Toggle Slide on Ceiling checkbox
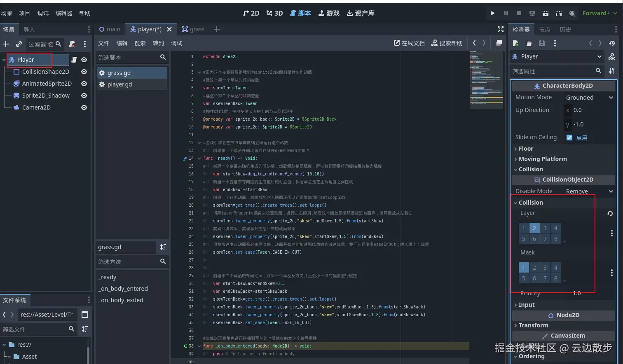623x364 pixels. [x=569, y=138]
